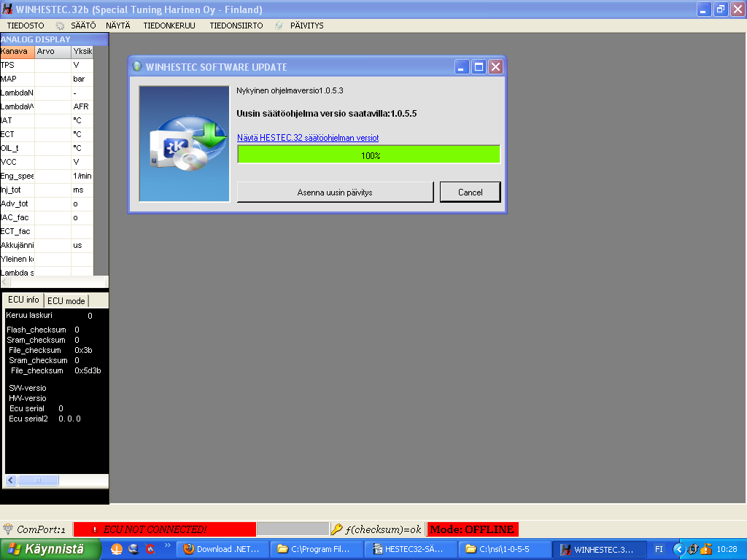Screen dimensions: 747x560
Task: Click the Ecu serial2 entry
Action: click(44, 419)
